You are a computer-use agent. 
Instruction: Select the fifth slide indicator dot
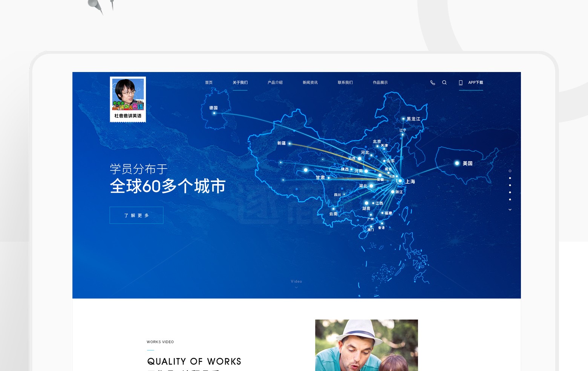point(510,199)
